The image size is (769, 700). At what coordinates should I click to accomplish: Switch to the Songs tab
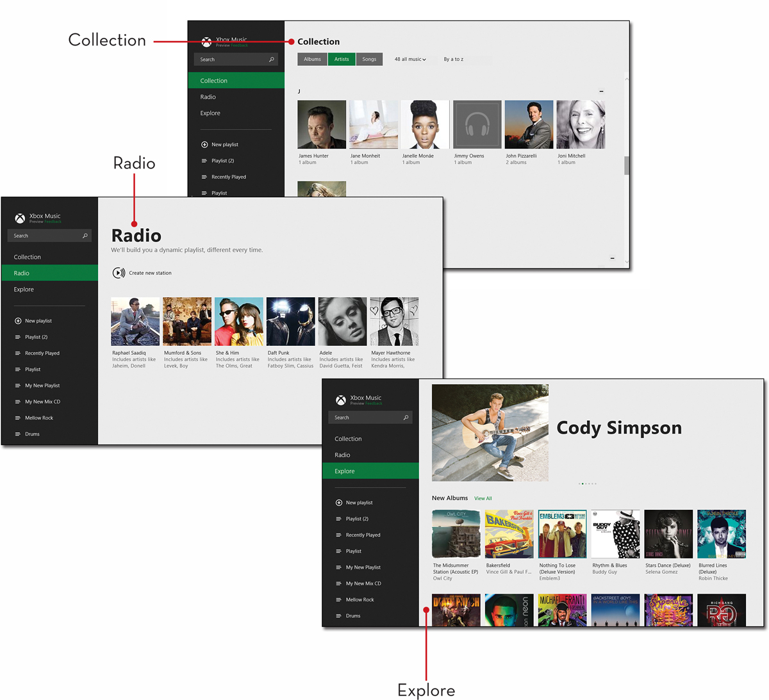click(x=369, y=60)
